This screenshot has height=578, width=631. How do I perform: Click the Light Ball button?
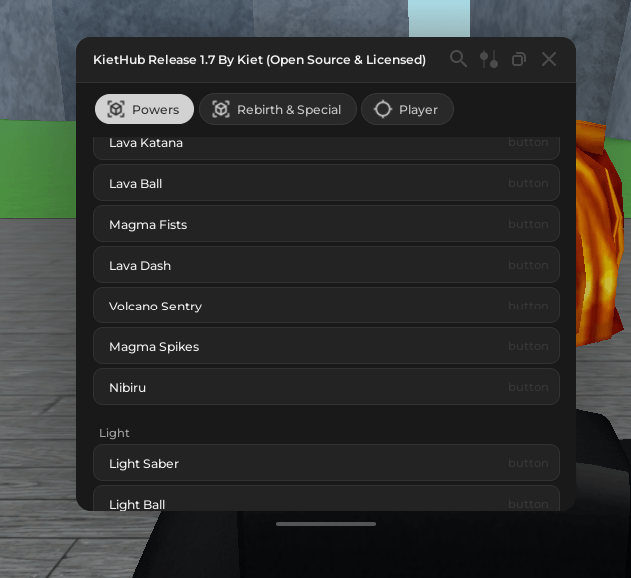(326, 498)
